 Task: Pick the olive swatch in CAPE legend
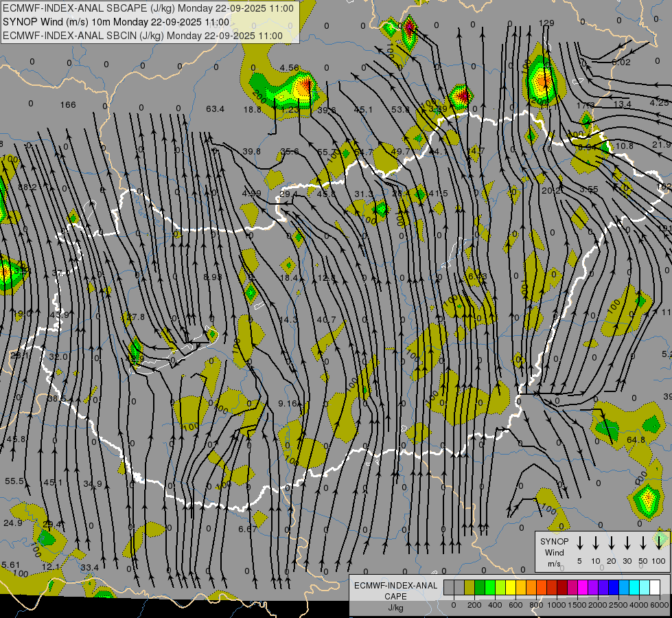coord(470,587)
